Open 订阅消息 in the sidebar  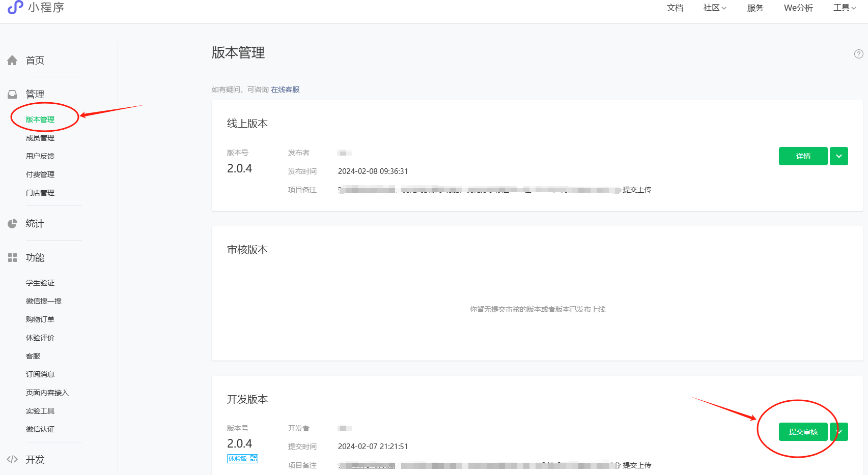[x=40, y=374]
